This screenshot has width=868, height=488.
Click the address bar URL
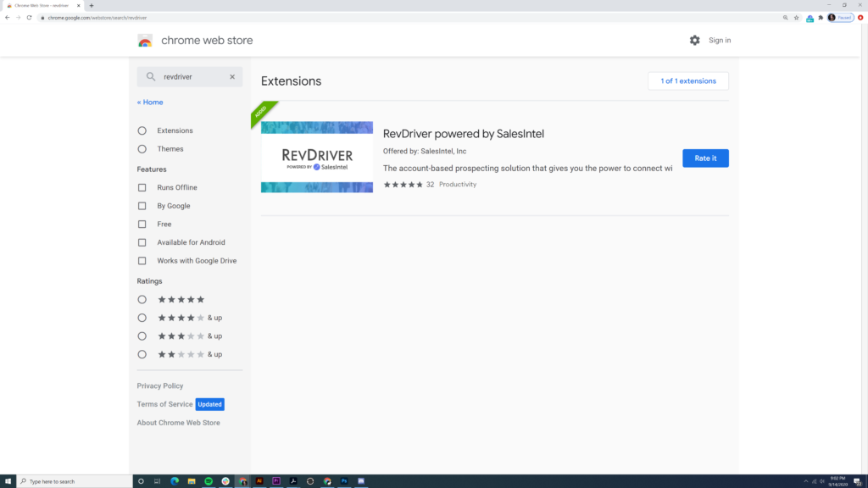point(97,18)
